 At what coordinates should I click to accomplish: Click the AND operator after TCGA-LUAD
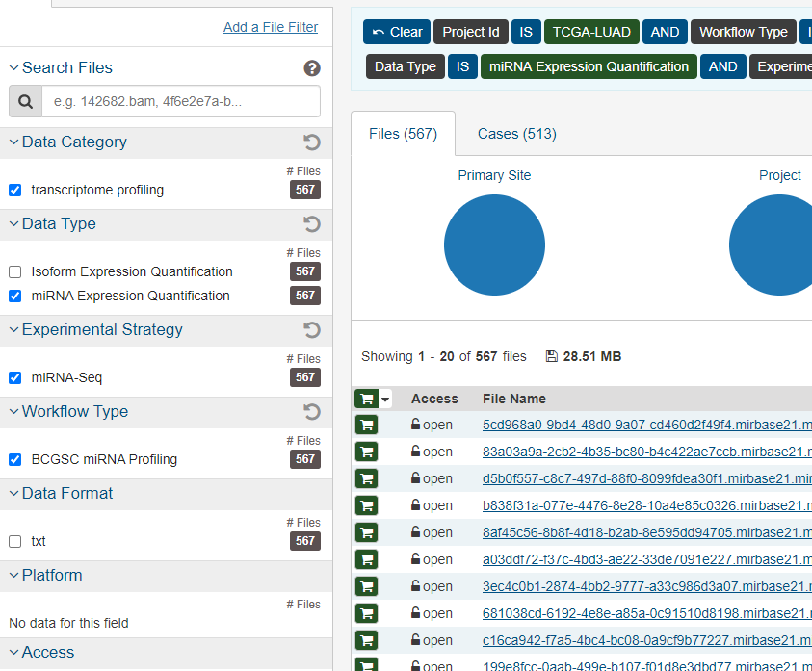pyautogui.click(x=665, y=32)
